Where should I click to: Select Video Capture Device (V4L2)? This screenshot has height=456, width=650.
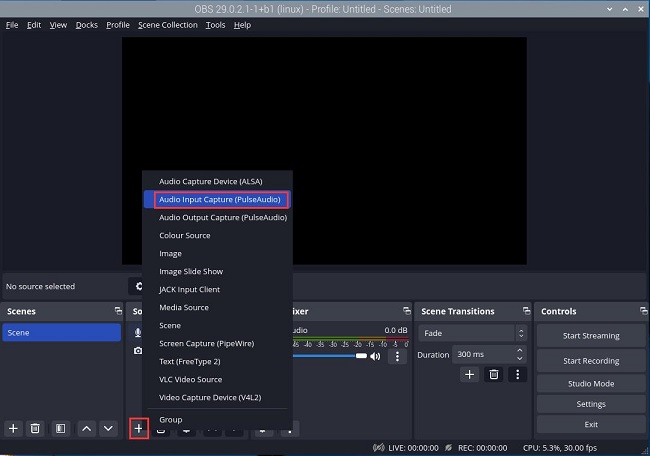click(x=217, y=397)
